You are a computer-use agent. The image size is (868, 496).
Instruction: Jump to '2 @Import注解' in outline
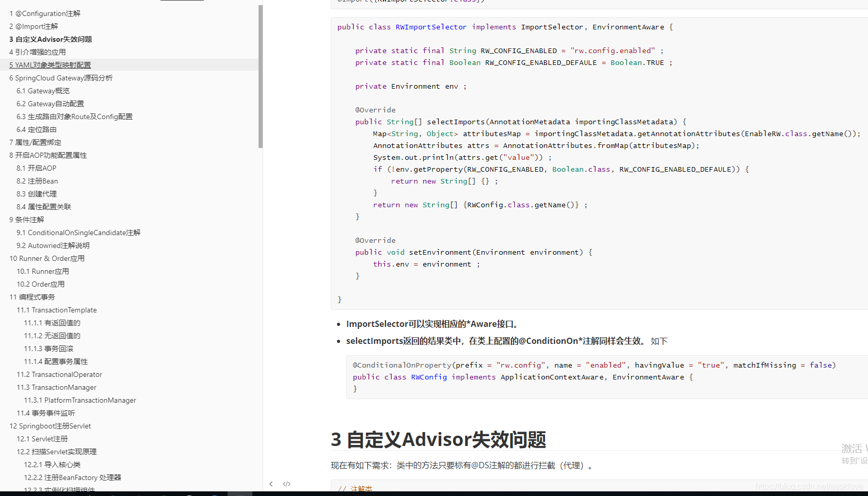tap(34, 26)
